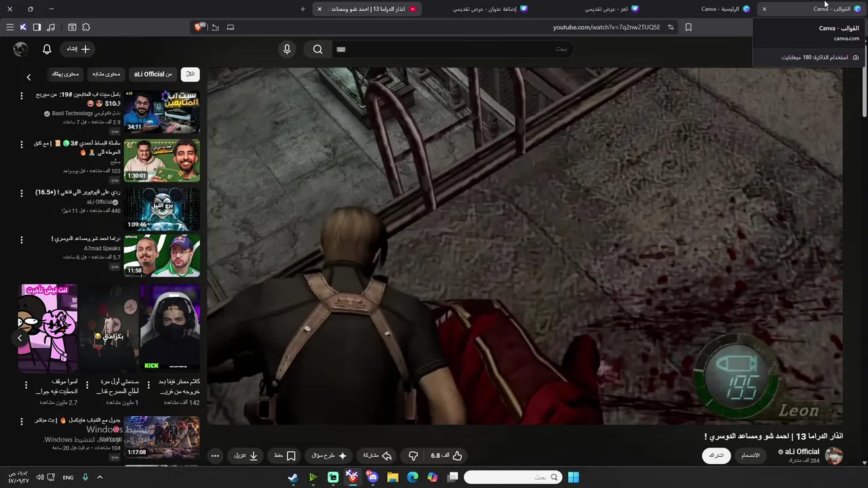Close the YouTube انذار الدراما tab
Viewport: 868px width, 488px height.
pyautogui.click(x=319, y=9)
